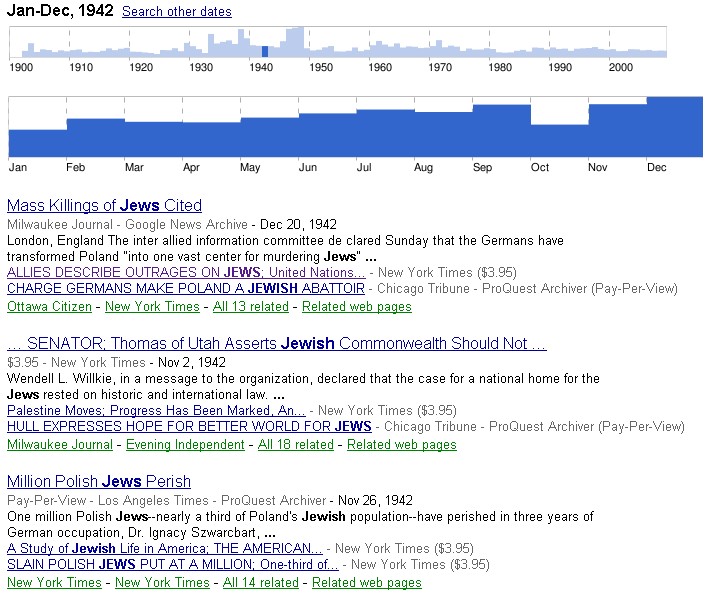Select the February bar in monthly chart

point(95,138)
